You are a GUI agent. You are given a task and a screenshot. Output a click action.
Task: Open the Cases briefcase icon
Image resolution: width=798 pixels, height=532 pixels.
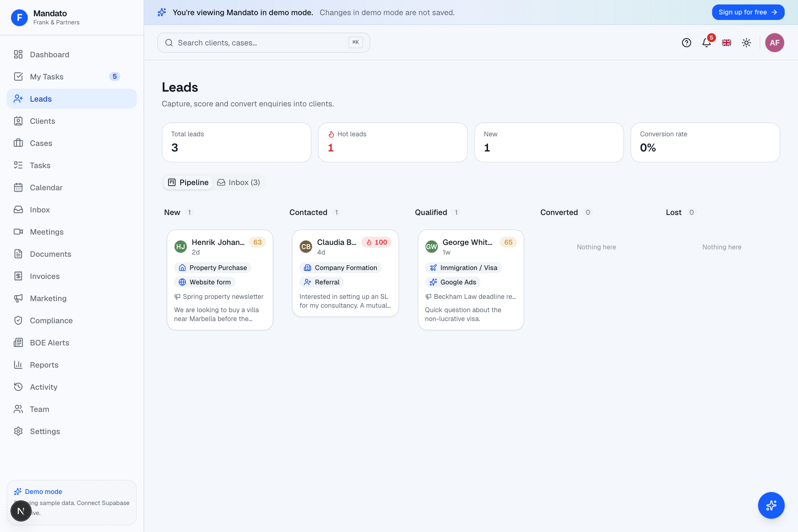(x=18, y=143)
